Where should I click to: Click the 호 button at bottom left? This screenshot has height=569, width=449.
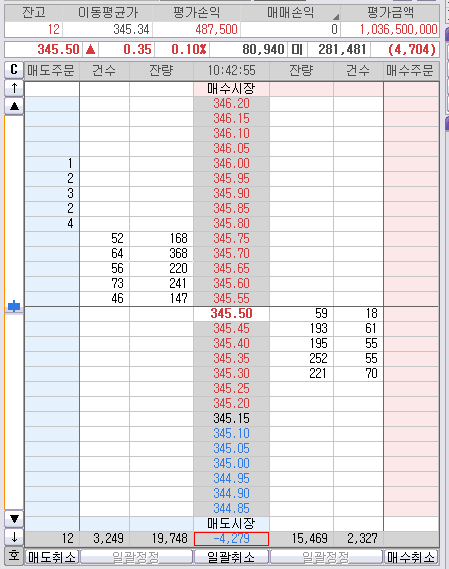click(x=14, y=556)
